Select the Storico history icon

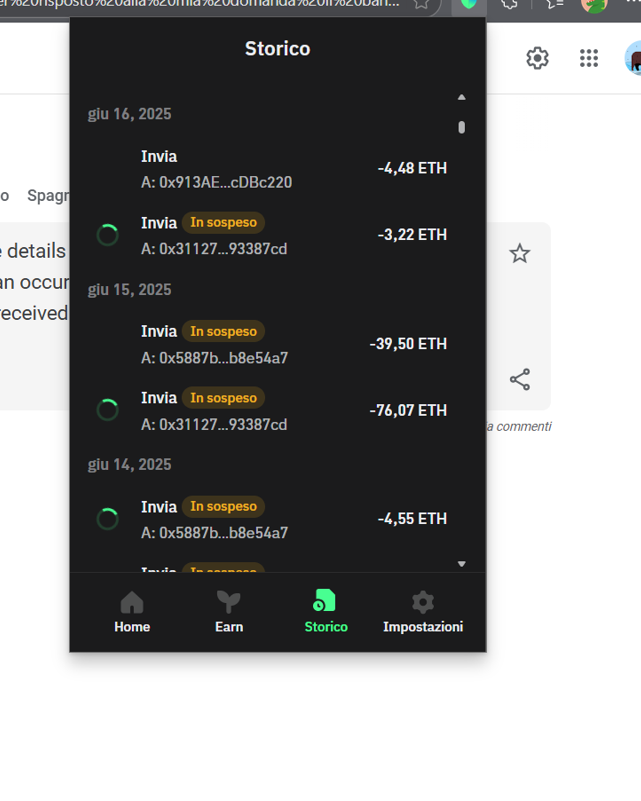pyautogui.click(x=325, y=601)
